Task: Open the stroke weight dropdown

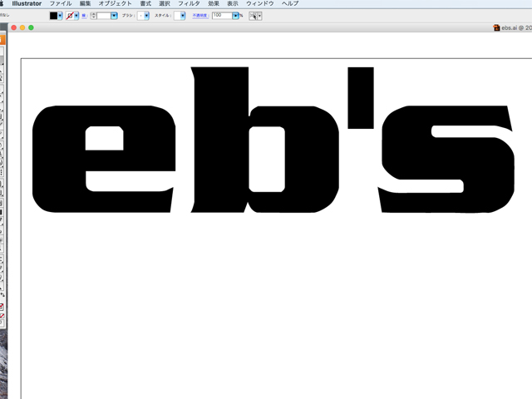Action: pyautogui.click(x=116, y=15)
